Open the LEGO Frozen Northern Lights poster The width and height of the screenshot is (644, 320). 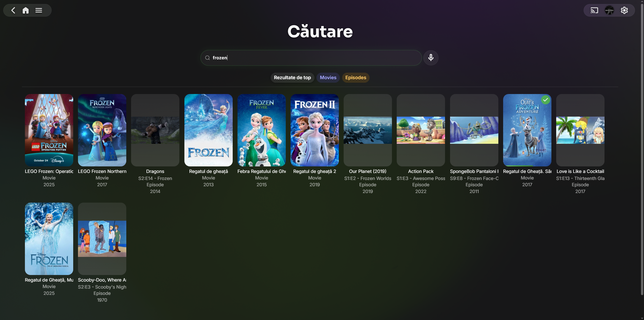[x=102, y=130]
